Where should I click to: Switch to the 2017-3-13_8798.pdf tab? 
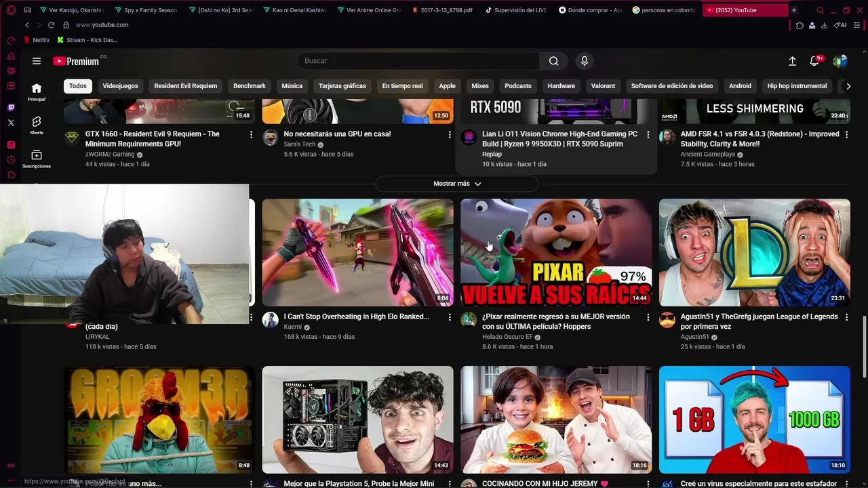(x=443, y=10)
